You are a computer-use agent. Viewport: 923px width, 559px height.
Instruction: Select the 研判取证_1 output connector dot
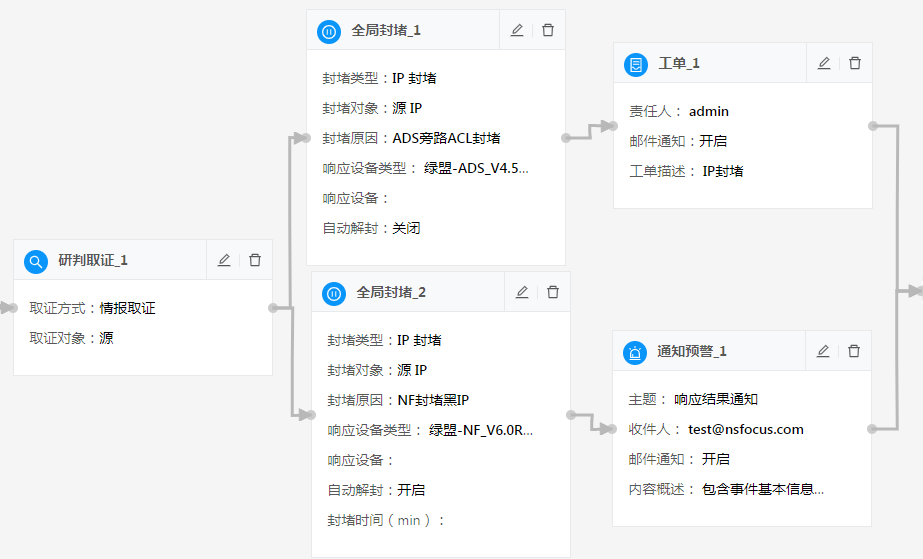coord(273,308)
